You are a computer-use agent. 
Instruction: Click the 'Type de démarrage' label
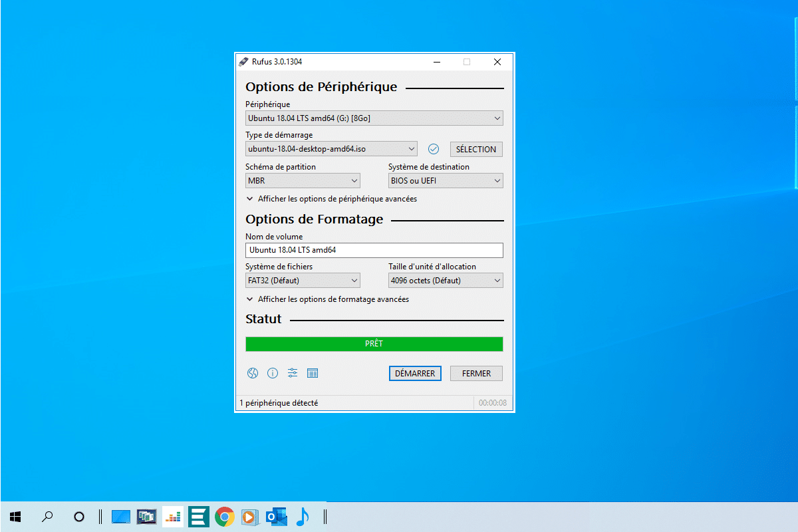pyautogui.click(x=279, y=135)
